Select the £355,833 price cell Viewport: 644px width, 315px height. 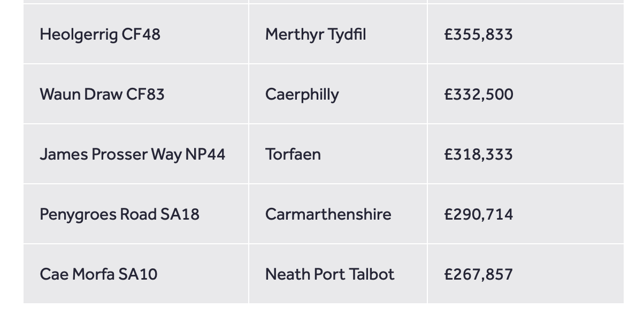[478, 35]
